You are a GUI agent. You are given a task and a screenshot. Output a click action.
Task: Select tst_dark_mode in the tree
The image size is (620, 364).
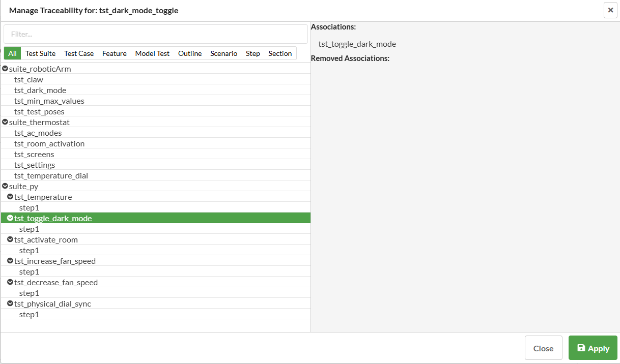[x=40, y=90]
